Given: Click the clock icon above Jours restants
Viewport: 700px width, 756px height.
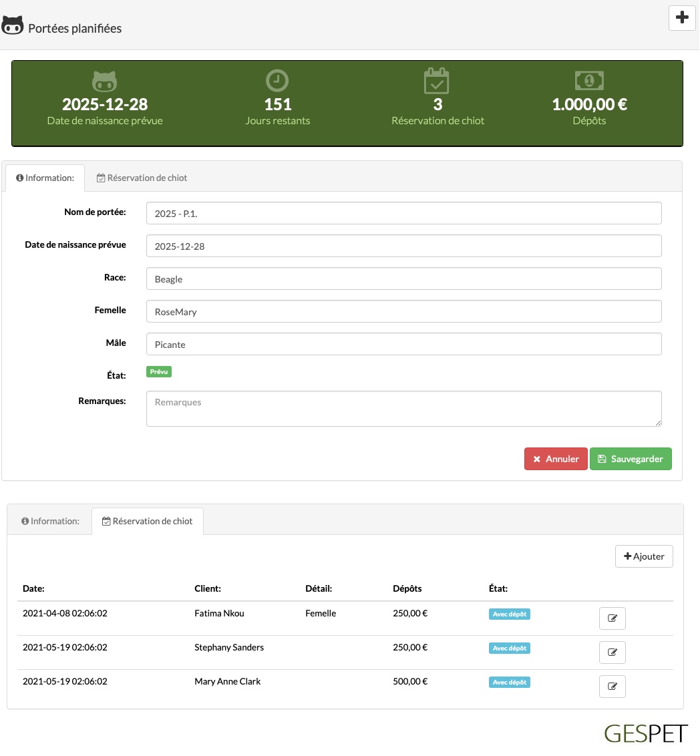Looking at the screenshot, I should pos(277,81).
